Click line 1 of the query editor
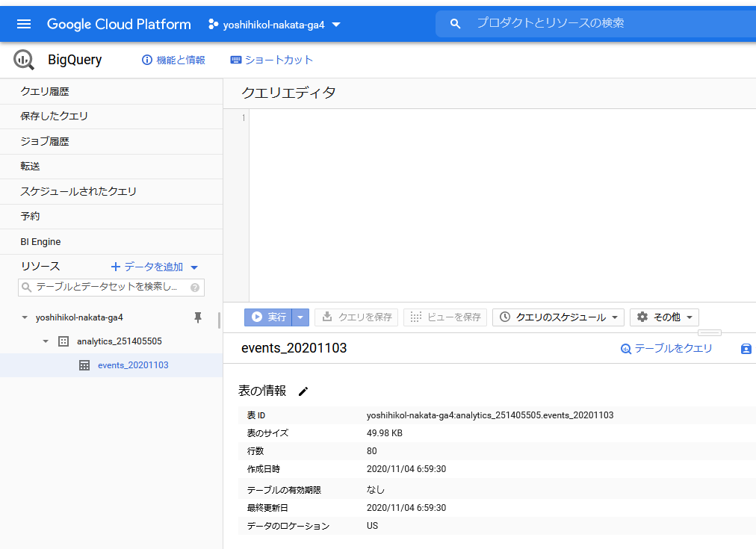Image resolution: width=756 pixels, height=549 pixels. (x=503, y=118)
